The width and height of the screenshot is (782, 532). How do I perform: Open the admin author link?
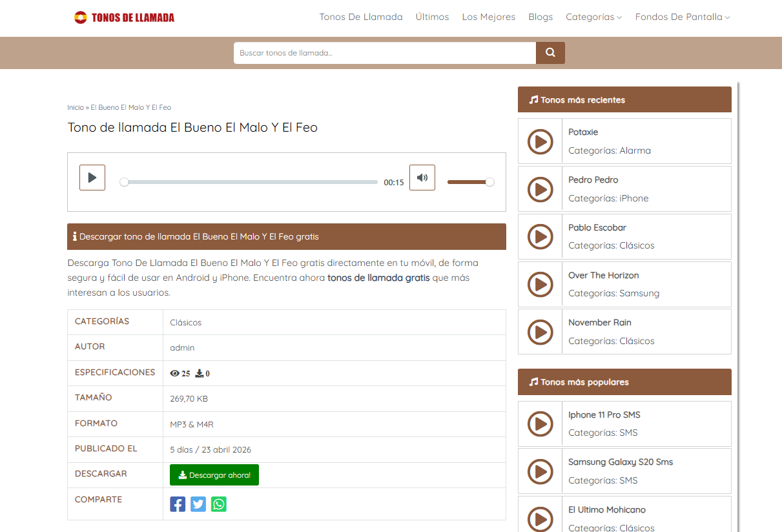click(x=182, y=348)
